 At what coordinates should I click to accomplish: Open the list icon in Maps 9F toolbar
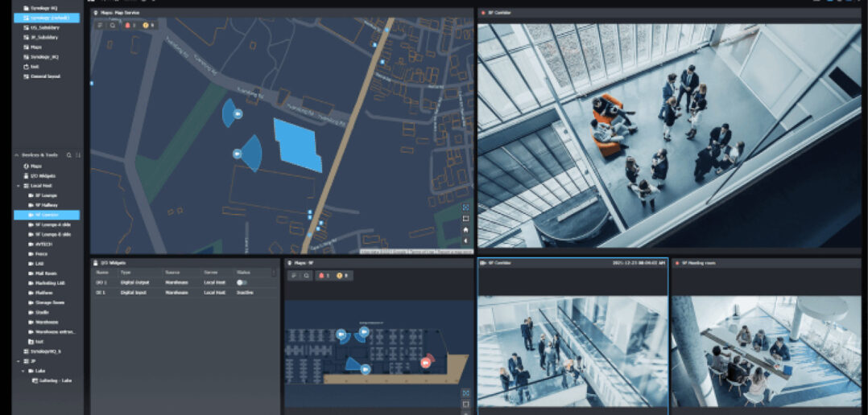pyautogui.click(x=293, y=275)
